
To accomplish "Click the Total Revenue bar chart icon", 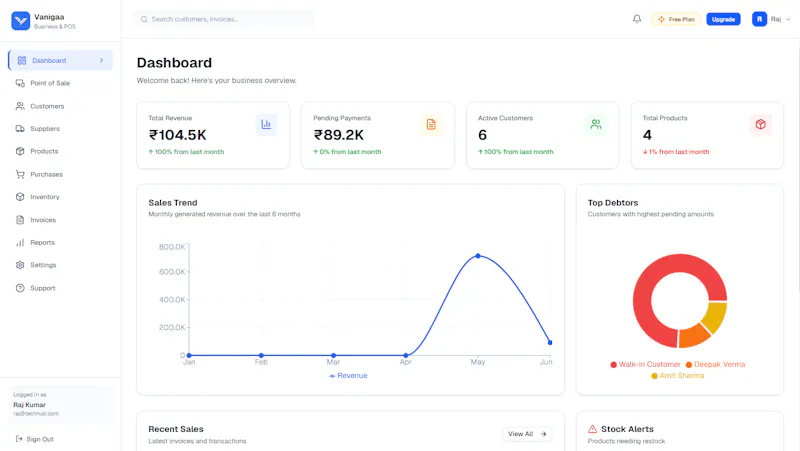I will 266,124.
